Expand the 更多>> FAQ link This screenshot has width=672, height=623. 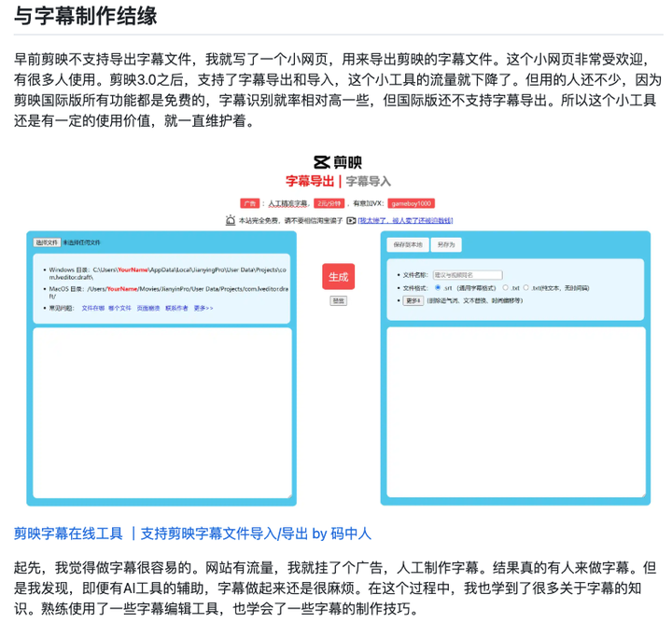click(203, 308)
